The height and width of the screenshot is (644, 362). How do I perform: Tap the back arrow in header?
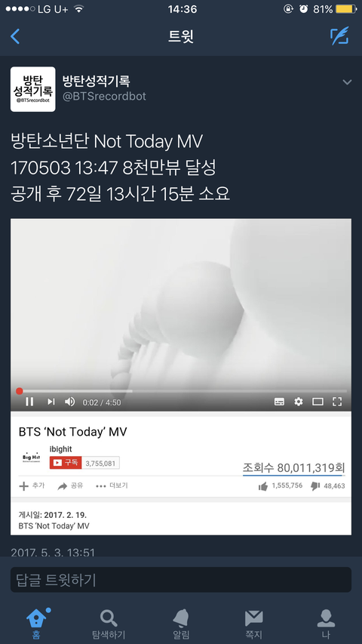coord(15,36)
